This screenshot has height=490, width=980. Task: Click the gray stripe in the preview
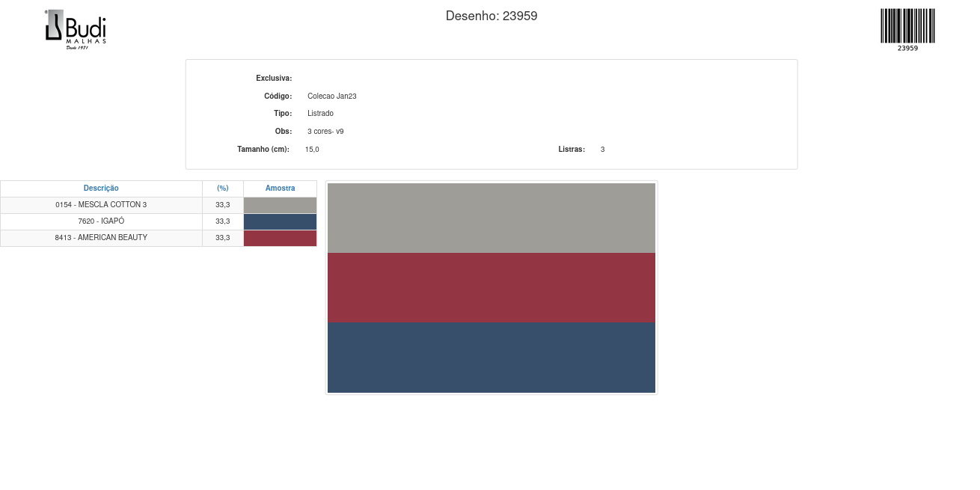pyautogui.click(x=491, y=218)
